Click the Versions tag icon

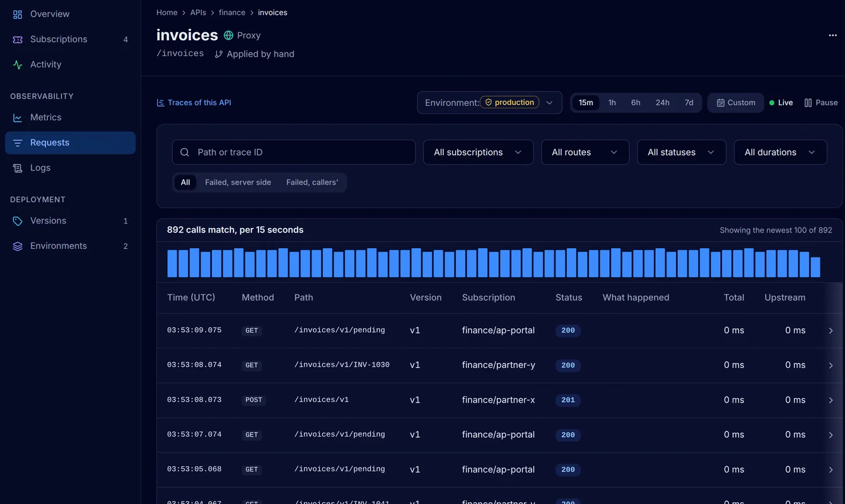point(18,220)
